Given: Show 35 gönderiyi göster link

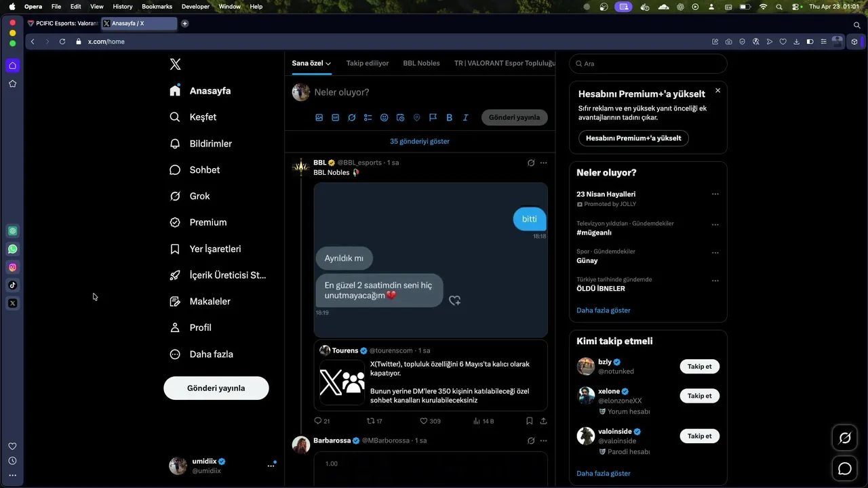Looking at the screenshot, I should (x=420, y=141).
